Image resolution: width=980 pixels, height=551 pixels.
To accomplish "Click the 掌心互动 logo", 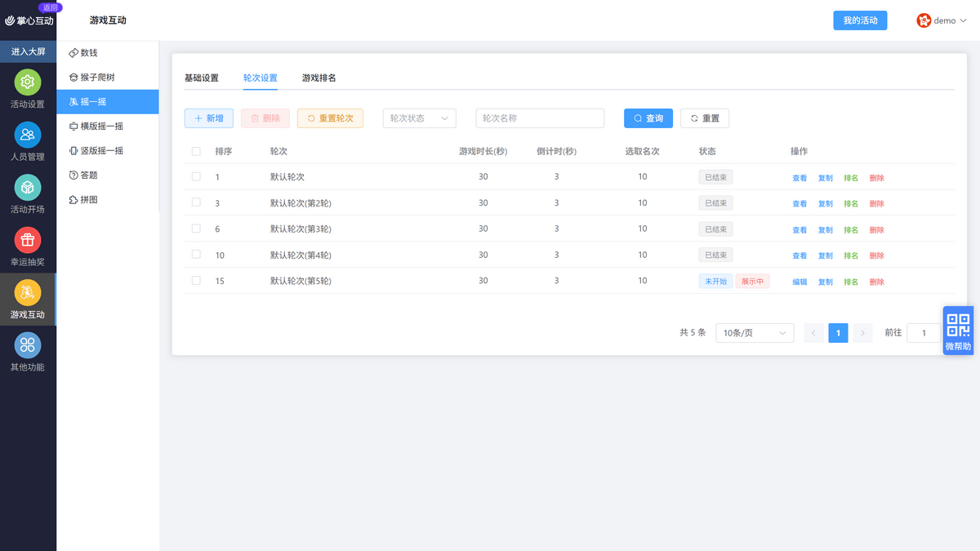I will (29, 20).
